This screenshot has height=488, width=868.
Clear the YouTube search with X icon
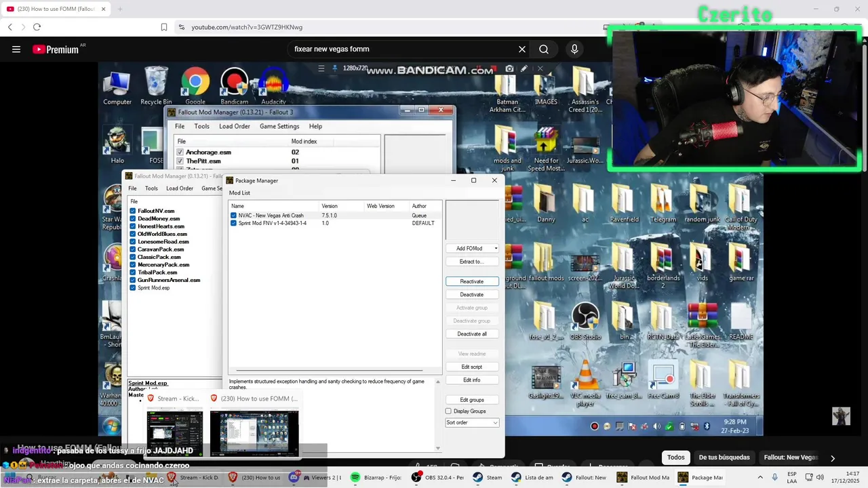(x=522, y=49)
